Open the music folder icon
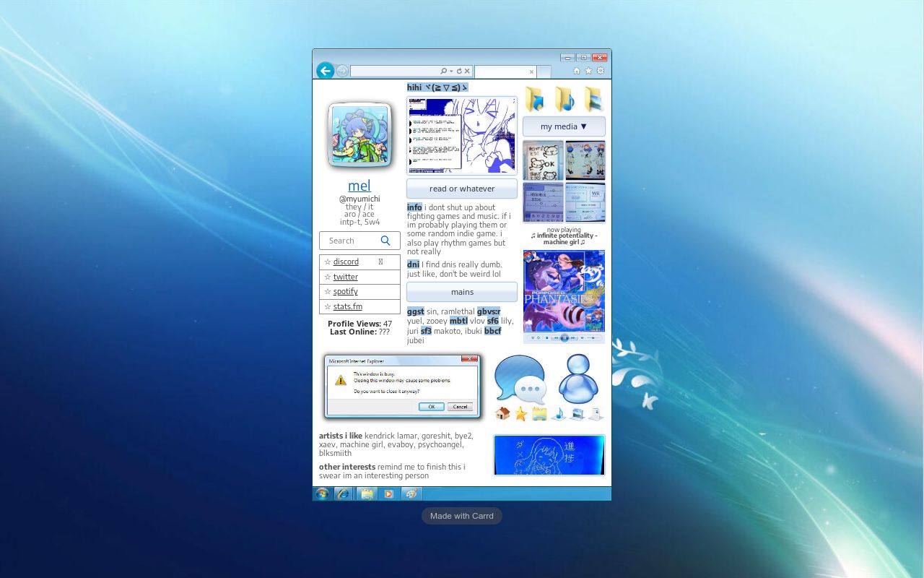The height and width of the screenshot is (578, 924). coord(565,99)
